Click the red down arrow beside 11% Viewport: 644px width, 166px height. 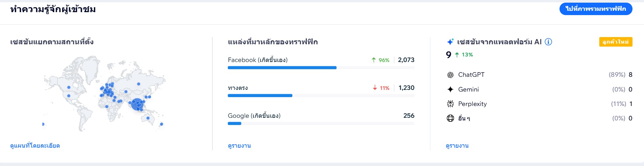coord(375,88)
